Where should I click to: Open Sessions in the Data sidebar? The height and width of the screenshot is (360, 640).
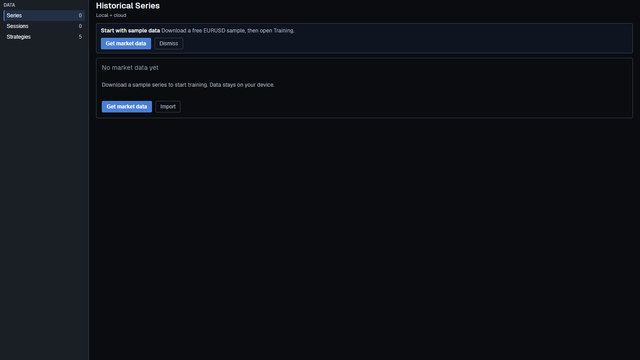pyautogui.click(x=44, y=26)
